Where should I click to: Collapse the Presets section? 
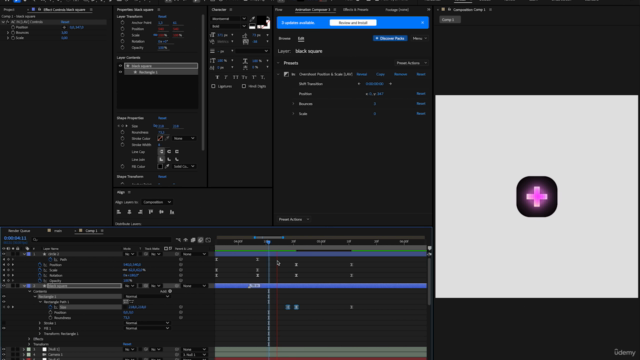pos(278,63)
